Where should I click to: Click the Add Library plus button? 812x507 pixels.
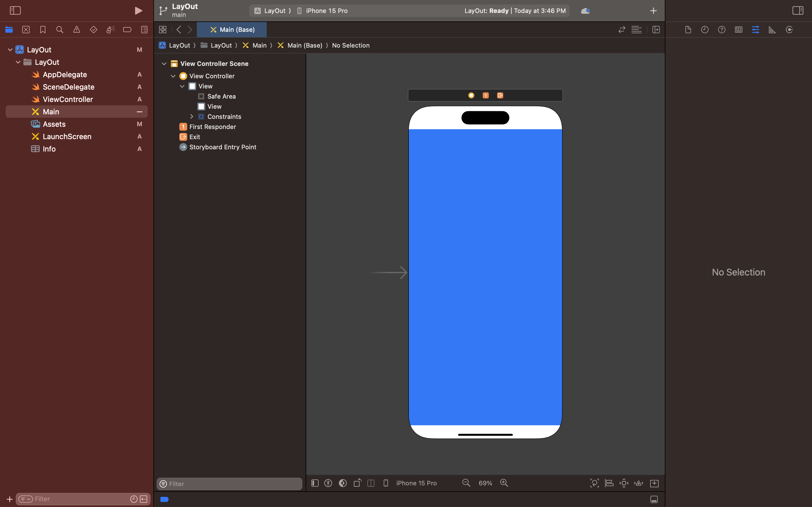(x=653, y=11)
